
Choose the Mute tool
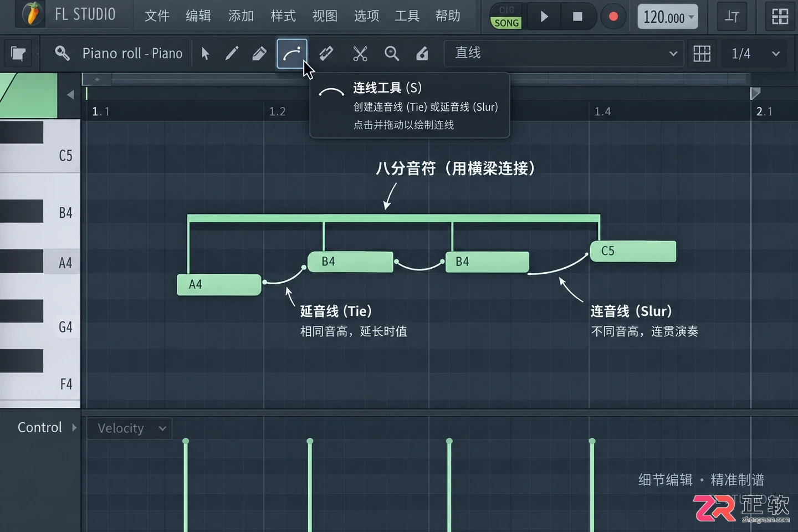click(x=326, y=54)
